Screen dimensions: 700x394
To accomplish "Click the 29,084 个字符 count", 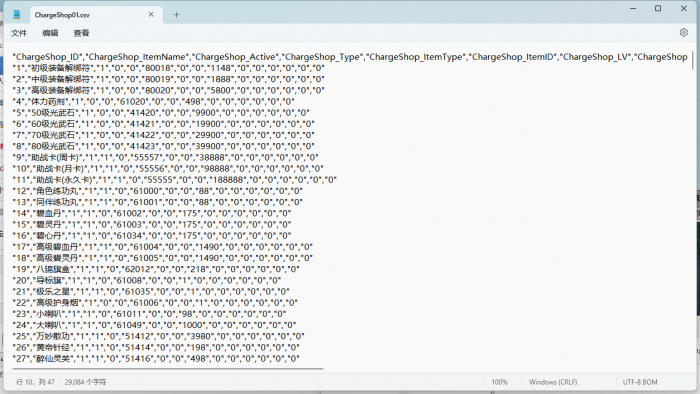I will 85,382.
